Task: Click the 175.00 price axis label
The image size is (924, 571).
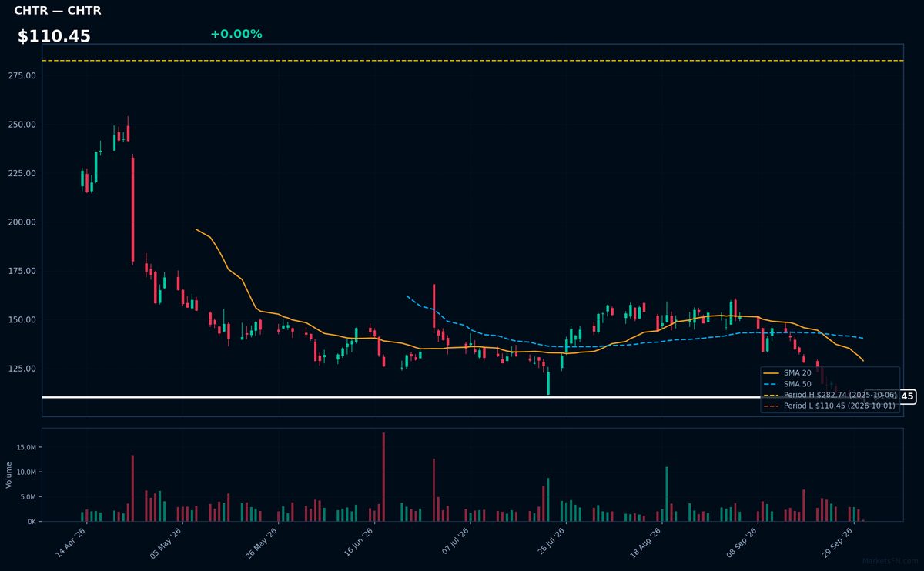Action: click(23, 271)
